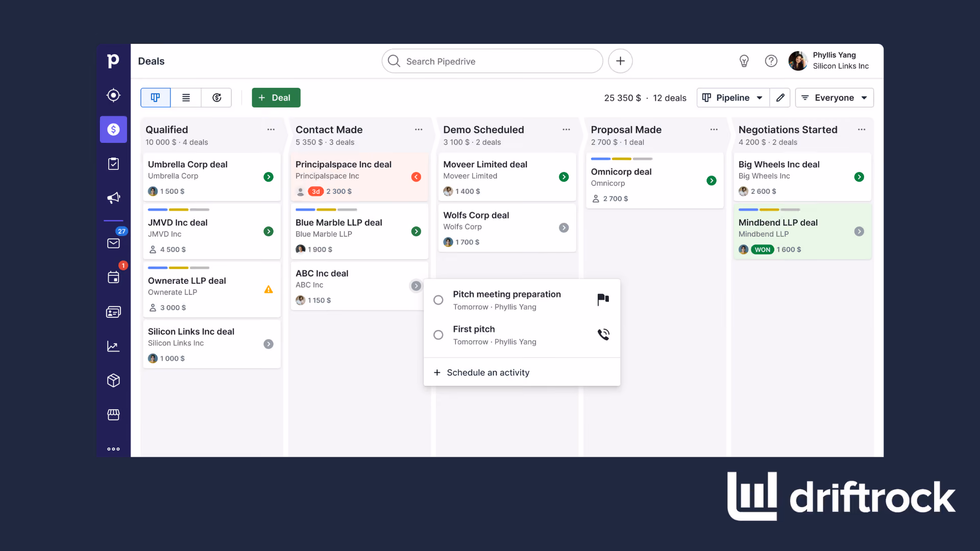
Task: Click phone call icon for First pitch
Action: [603, 334]
